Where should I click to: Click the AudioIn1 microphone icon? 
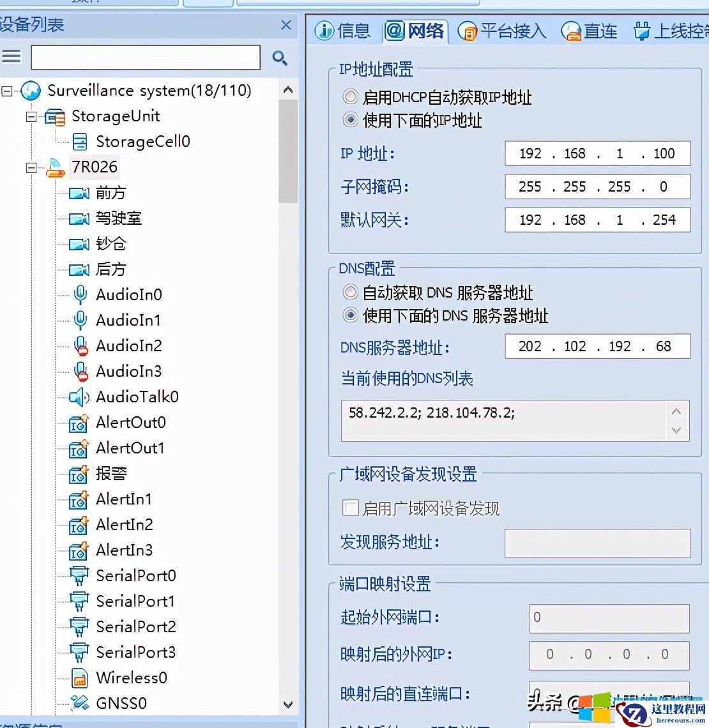tap(80, 321)
